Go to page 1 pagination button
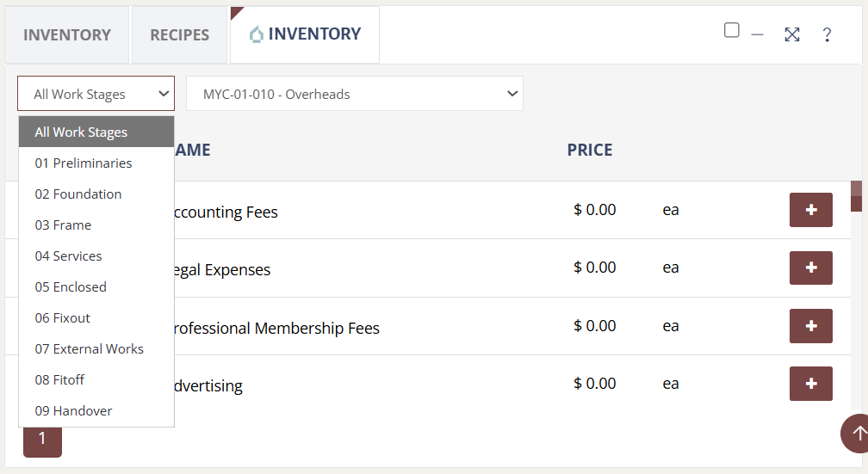Image resolution: width=868 pixels, height=474 pixels. [x=42, y=439]
